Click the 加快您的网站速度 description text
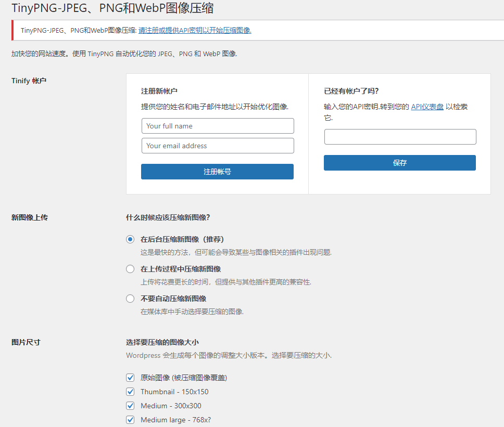504x427 pixels. [x=124, y=54]
